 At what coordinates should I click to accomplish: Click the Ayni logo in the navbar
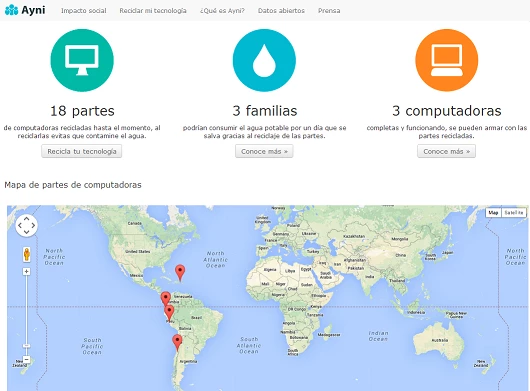pyautogui.click(x=25, y=10)
